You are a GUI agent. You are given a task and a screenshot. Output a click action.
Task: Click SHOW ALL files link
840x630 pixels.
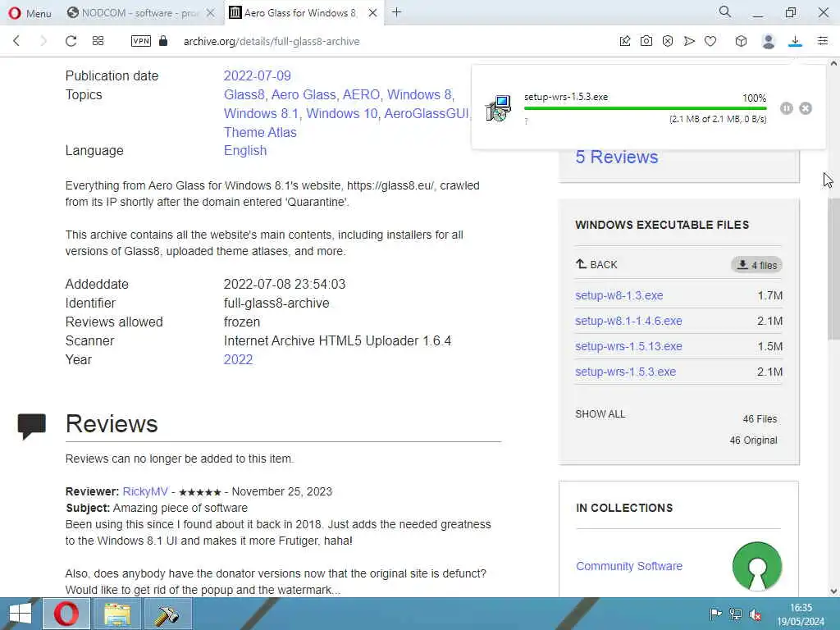pyautogui.click(x=600, y=414)
